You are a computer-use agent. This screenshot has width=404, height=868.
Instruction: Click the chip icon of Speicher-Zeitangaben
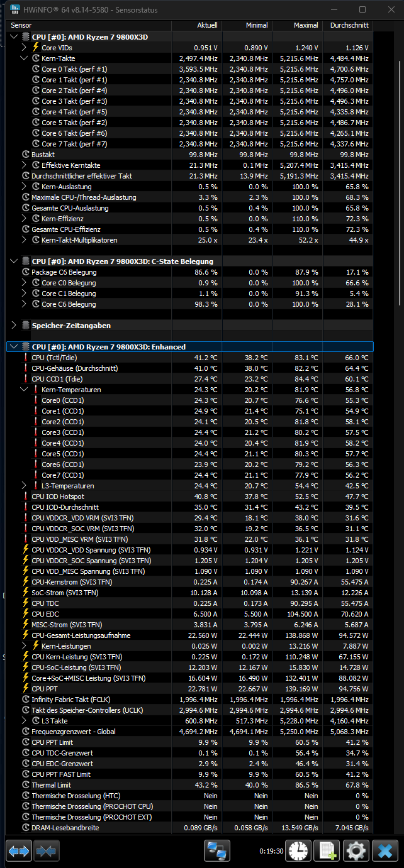coord(26,325)
